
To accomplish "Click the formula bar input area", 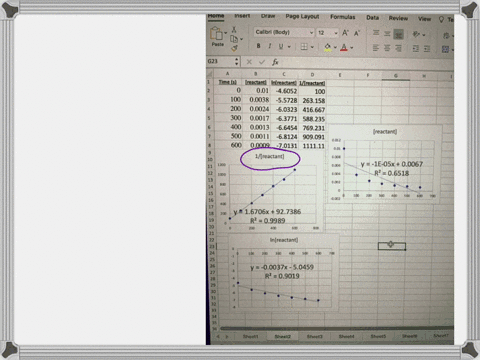I will [367, 63].
